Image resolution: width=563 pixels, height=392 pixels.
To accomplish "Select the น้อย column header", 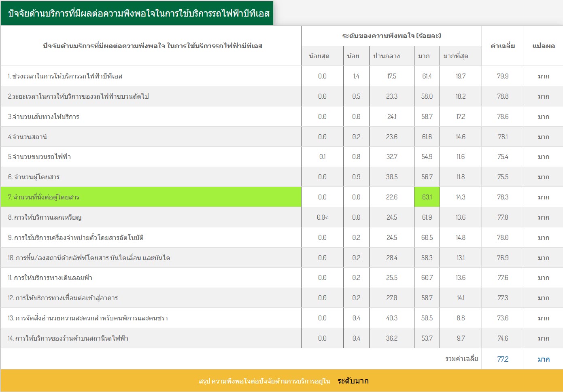I will (x=353, y=56).
